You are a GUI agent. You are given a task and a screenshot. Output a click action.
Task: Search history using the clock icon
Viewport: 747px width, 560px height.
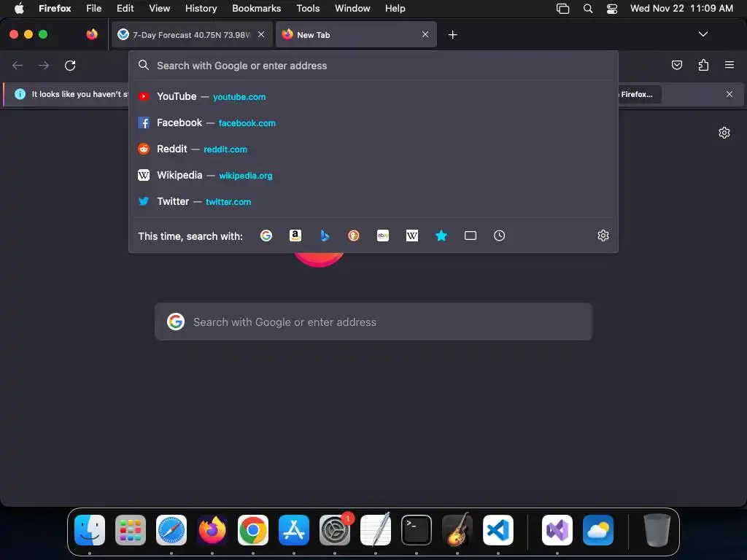(499, 236)
